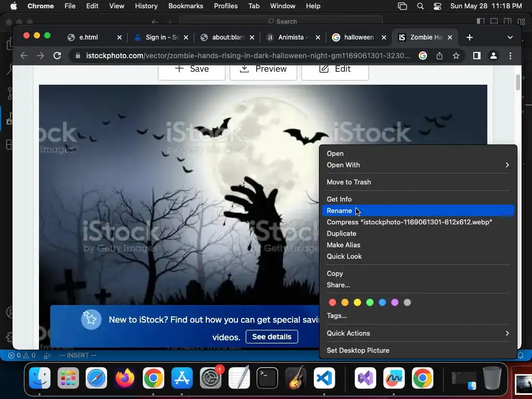This screenshot has width=532, height=399.
Task: Click the Preview button
Action: click(263, 71)
